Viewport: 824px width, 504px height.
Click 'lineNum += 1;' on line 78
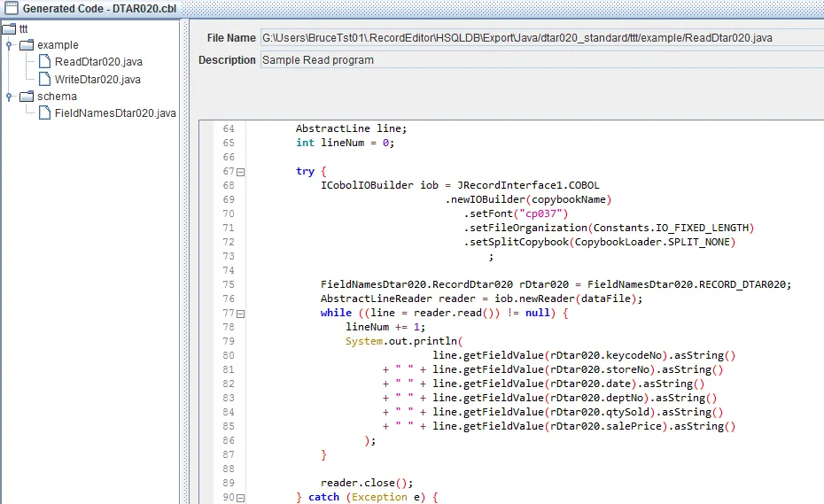click(385, 327)
